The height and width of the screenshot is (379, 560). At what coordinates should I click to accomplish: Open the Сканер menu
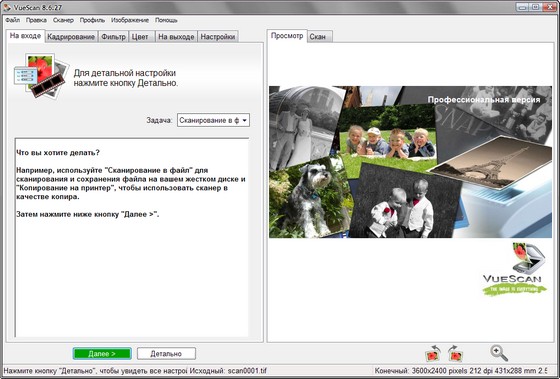pyautogui.click(x=63, y=20)
